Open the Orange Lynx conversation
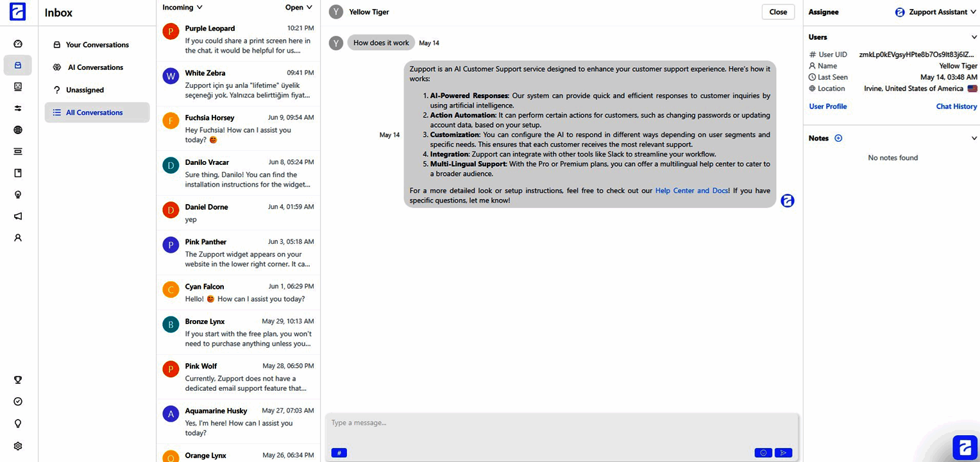The image size is (980, 462). [238, 454]
